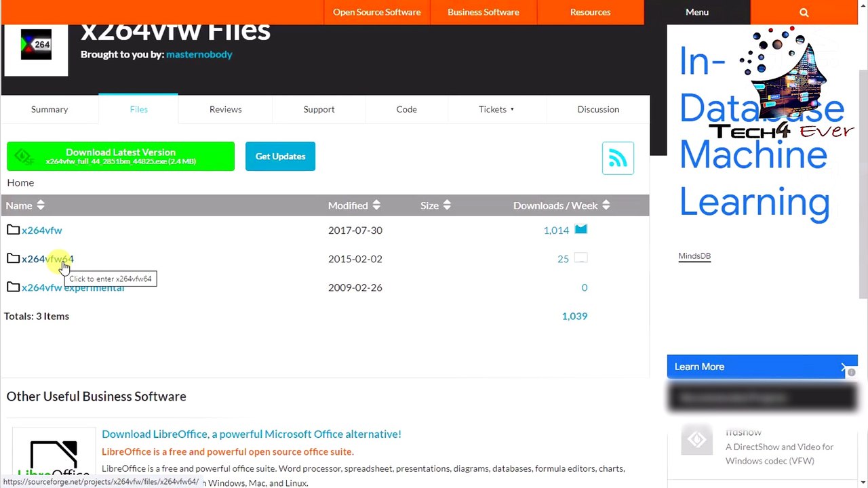Open the Resources menu

(x=590, y=12)
